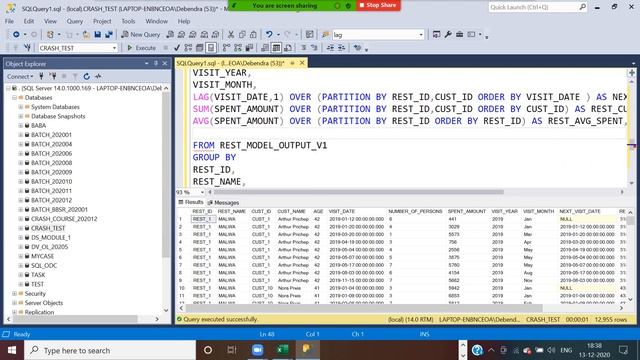This screenshot has height=360, width=640.
Task: Click the Find in Files icon
Action: tap(325, 35)
